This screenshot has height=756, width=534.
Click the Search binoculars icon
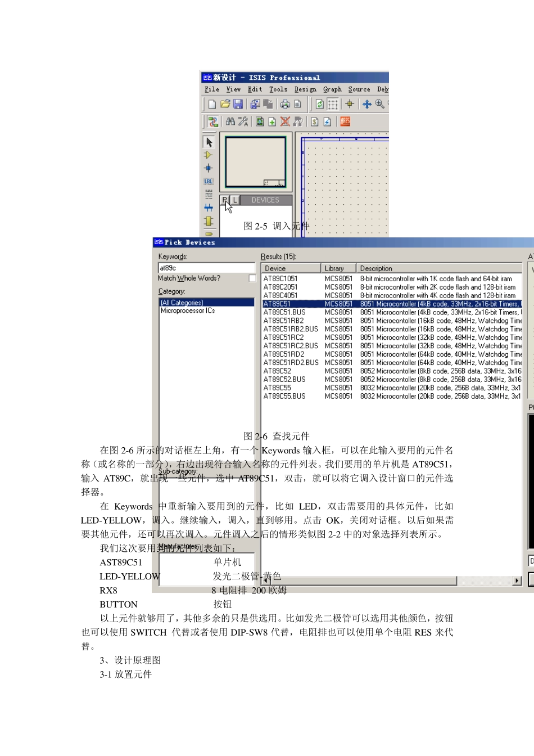point(230,121)
